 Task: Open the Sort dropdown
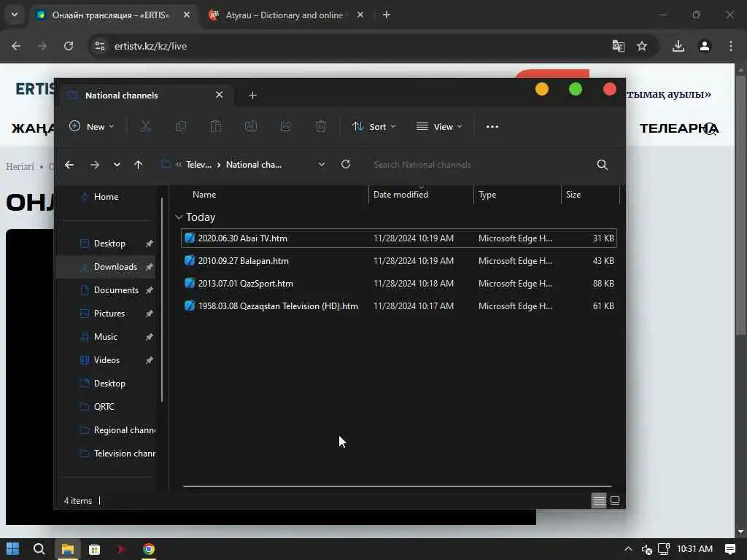click(374, 127)
